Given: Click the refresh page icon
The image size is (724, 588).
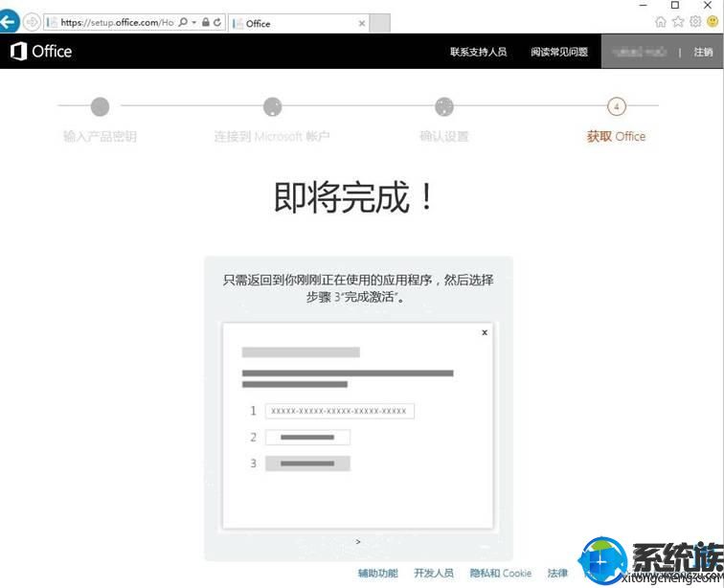Looking at the screenshot, I should tap(217, 22).
